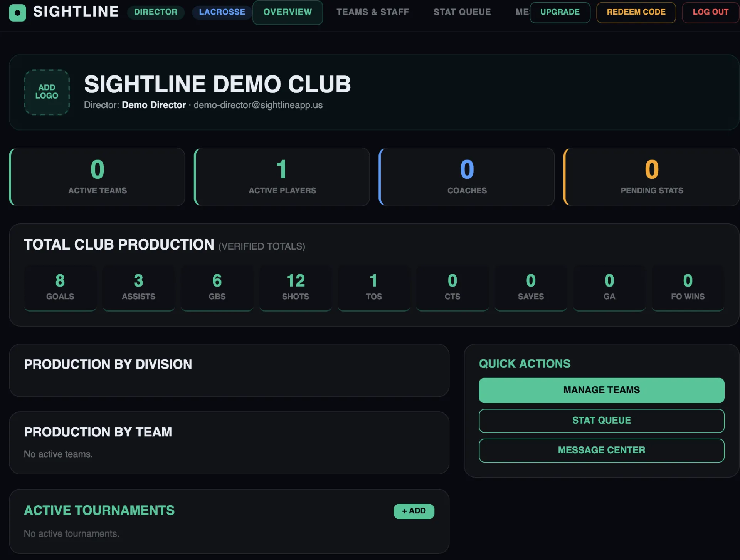Click the demo-director@sightlineapp.us email

258,105
